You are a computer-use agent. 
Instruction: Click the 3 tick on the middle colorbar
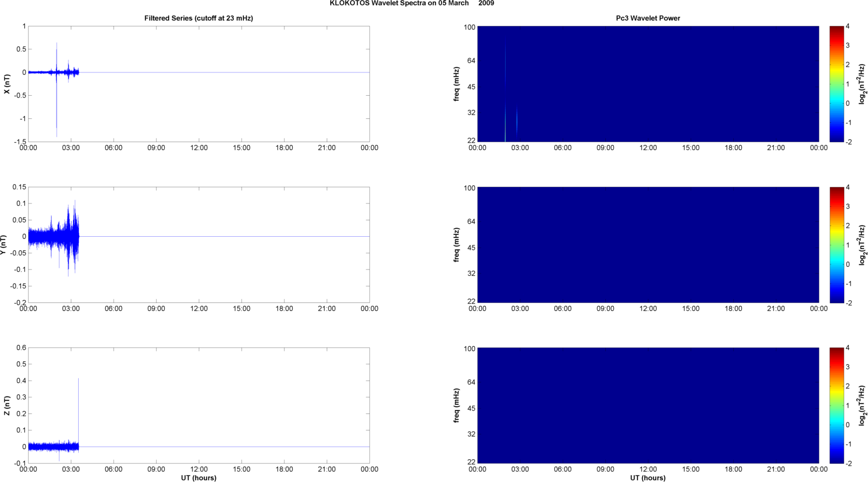(848, 206)
